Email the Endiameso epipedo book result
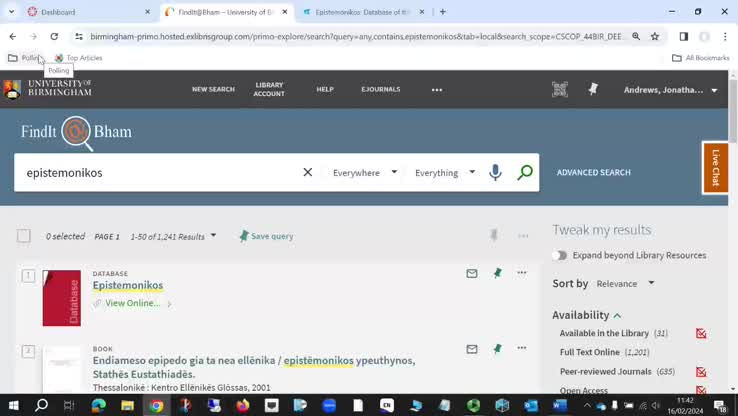This screenshot has width=738, height=416. (x=472, y=349)
